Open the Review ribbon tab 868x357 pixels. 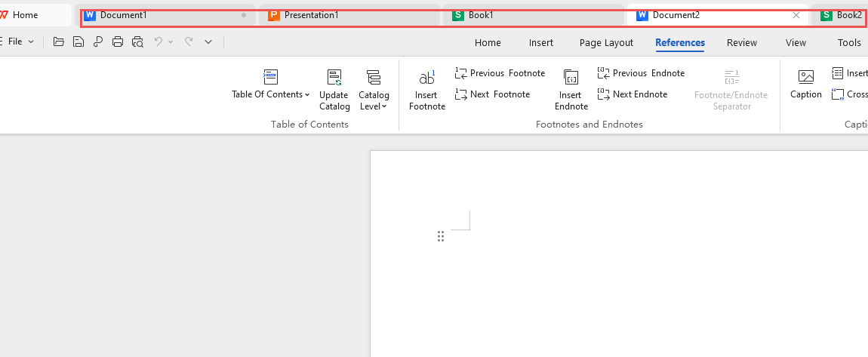coord(742,42)
